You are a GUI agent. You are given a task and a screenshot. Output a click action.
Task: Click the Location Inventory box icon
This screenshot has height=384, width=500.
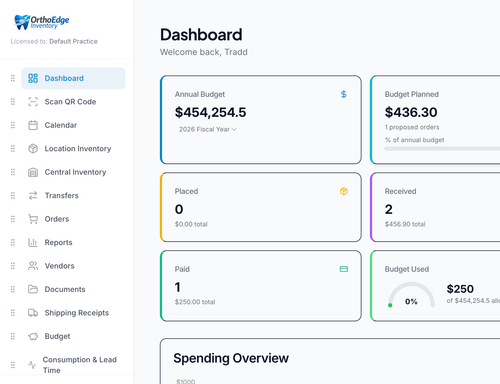coord(33,149)
